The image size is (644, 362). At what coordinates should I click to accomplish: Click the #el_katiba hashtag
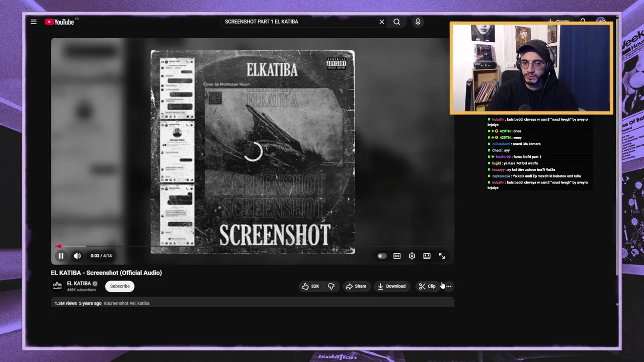click(x=139, y=303)
